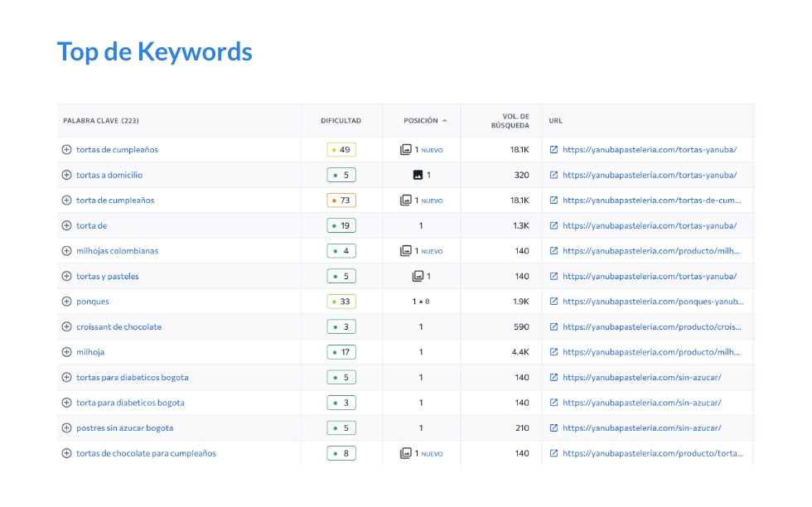Open external link icon in 'postres sin azucar bogota' row
This screenshot has height=507, width=812.
pyautogui.click(x=553, y=428)
